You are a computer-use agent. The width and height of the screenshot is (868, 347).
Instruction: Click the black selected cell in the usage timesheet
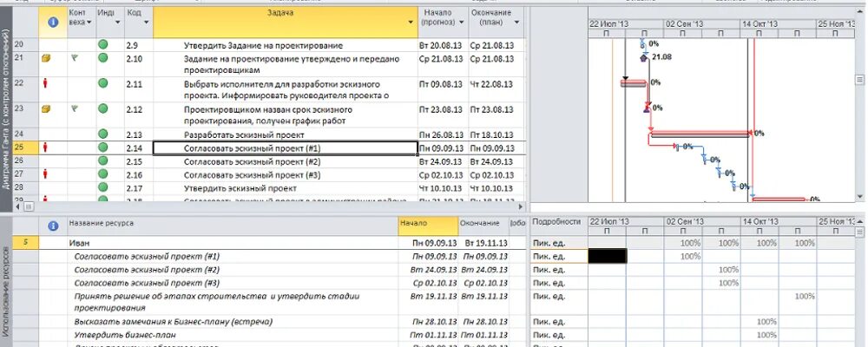coord(608,256)
